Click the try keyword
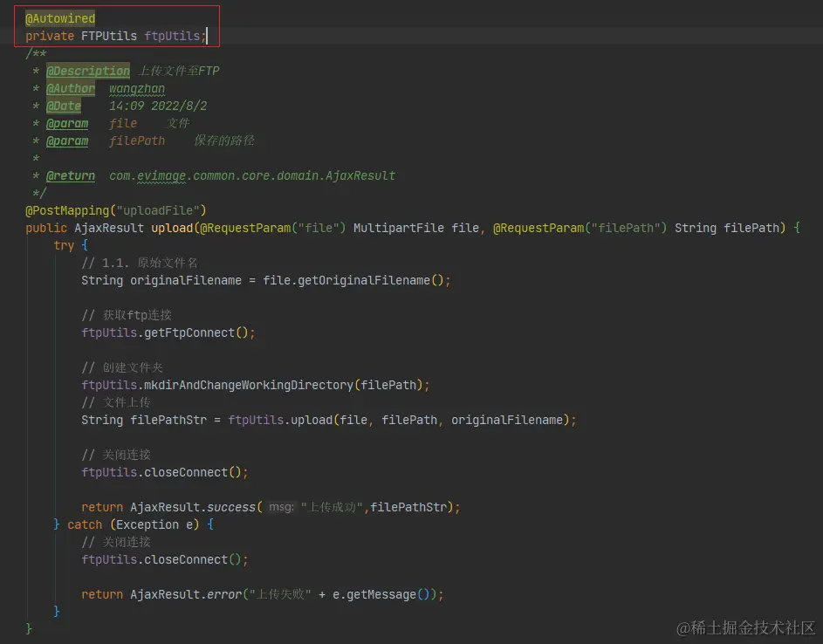This screenshot has width=823, height=644. coord(64,245)
